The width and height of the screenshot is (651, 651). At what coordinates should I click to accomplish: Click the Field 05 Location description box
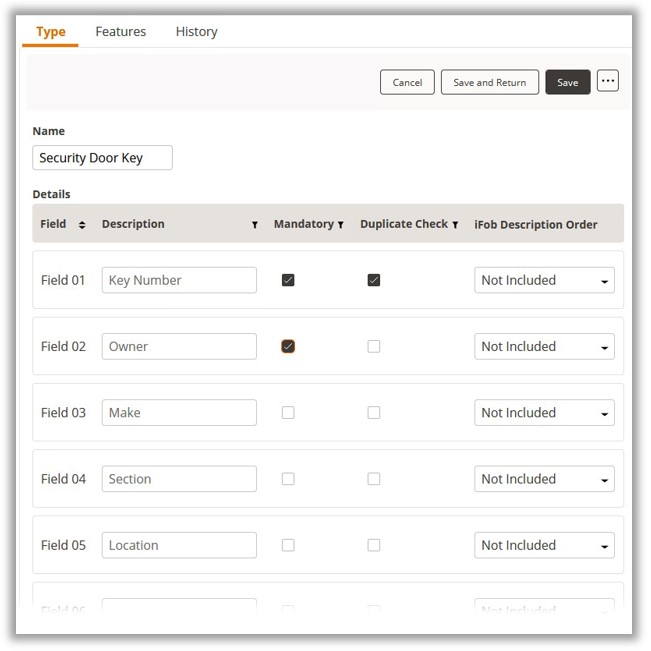pos(179,545)
